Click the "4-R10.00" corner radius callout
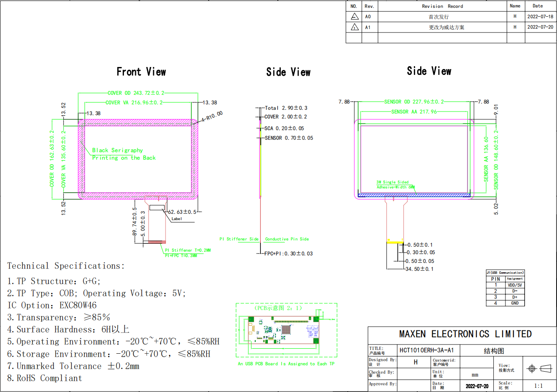This screenshot has height=392, width=557. tap(212, 116)
